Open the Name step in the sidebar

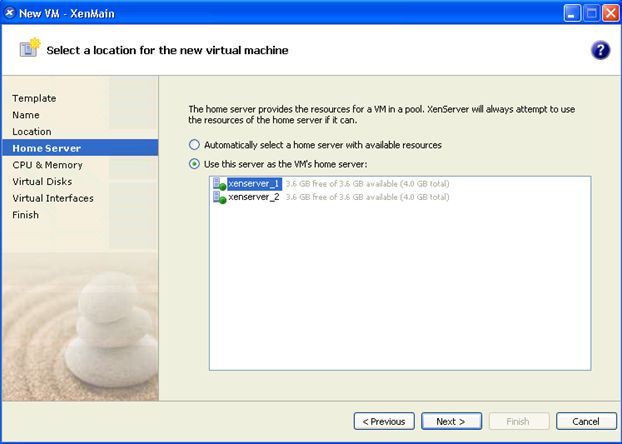(x=26, y=115)
